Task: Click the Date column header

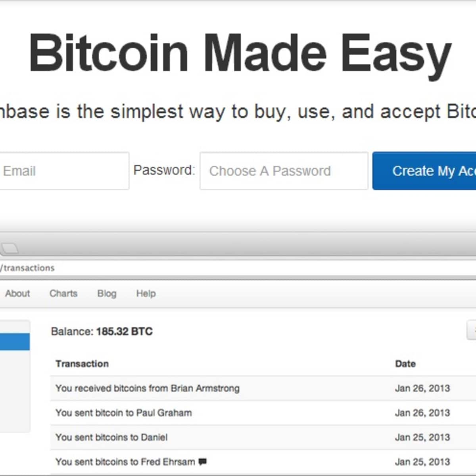Action: tap(405, 364)
